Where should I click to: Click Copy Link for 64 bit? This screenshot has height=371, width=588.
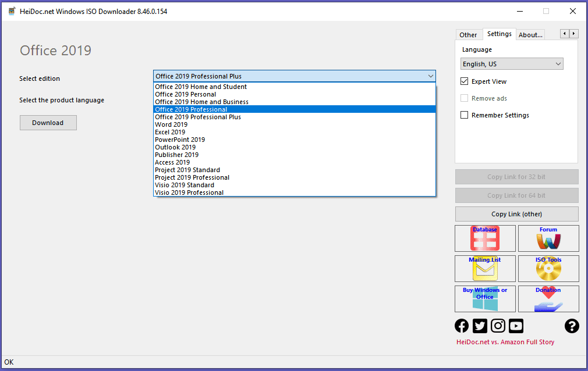pyautogui.click(x=517, y=195)
